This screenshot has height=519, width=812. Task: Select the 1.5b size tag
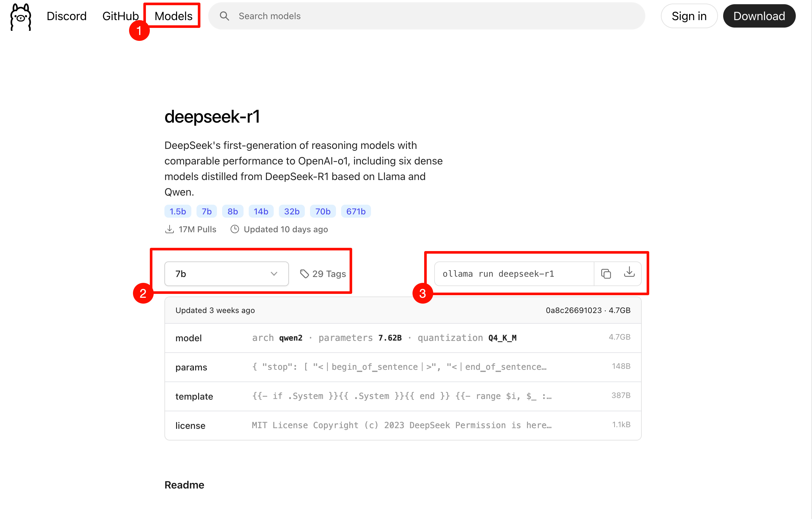(177, 211)
